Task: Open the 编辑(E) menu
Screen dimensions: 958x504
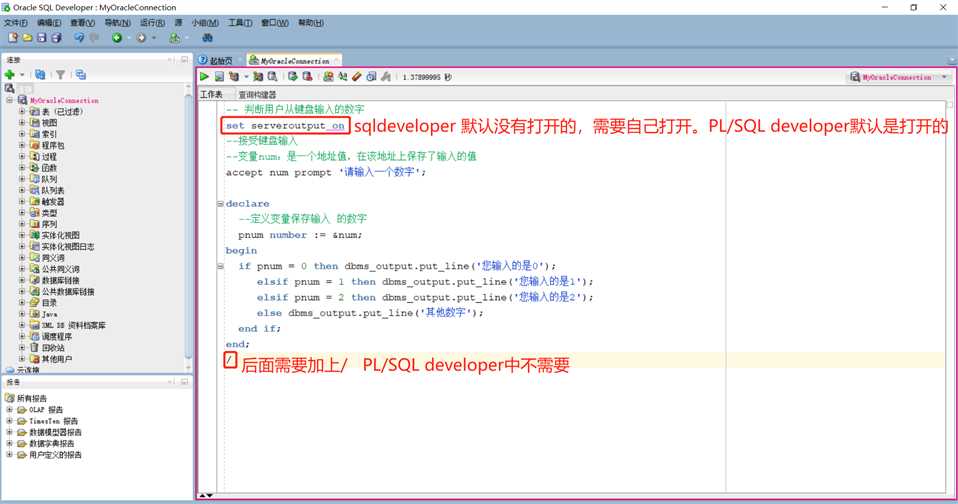Action: pos(49,23)
